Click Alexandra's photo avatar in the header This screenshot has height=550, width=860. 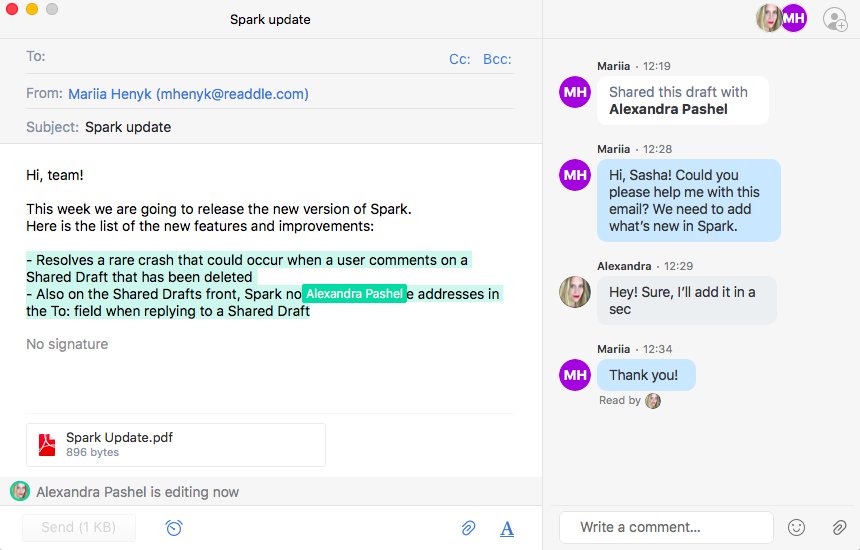point(768,19)
